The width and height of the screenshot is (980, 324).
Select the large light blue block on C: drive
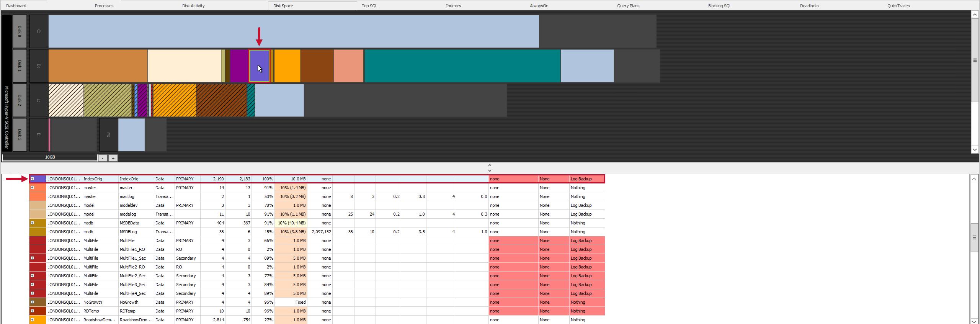click(x=294, y=31)
